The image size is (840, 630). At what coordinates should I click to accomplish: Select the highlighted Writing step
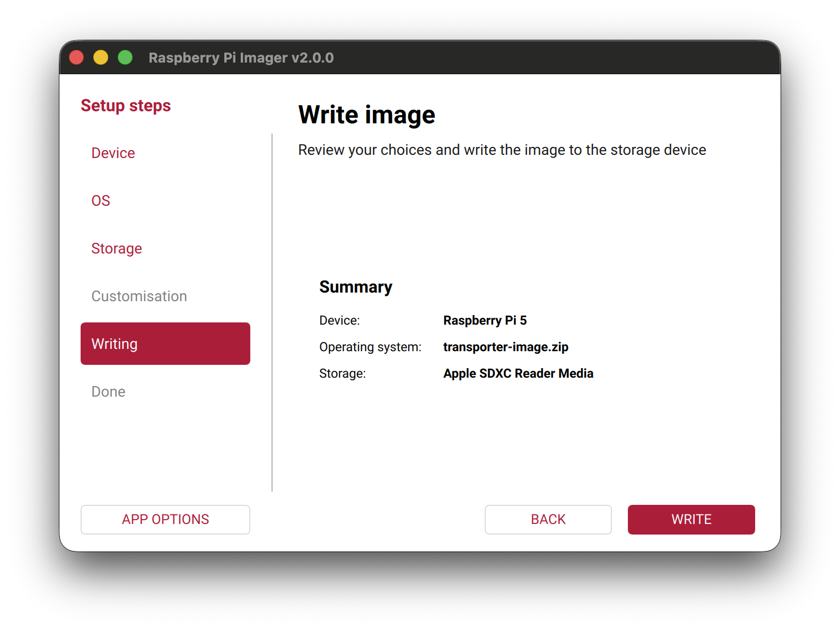[165, 344]
